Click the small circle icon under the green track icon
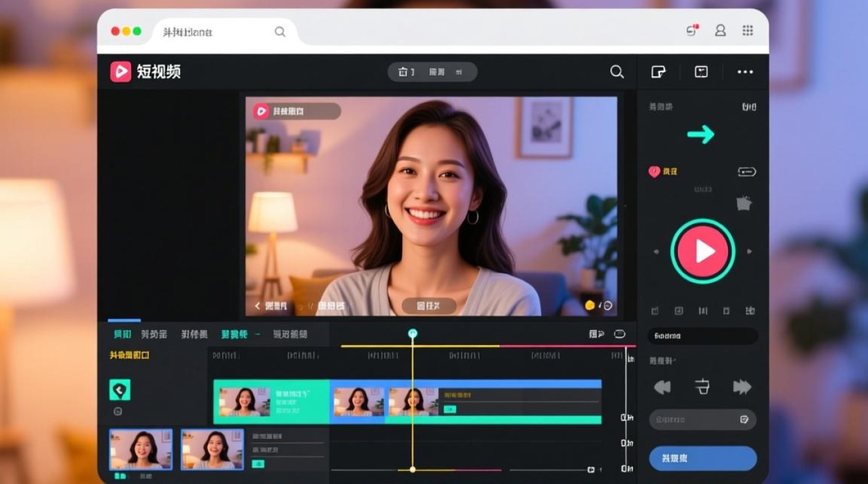The height and width of the screenshot is (484, 868). point(118,411)
